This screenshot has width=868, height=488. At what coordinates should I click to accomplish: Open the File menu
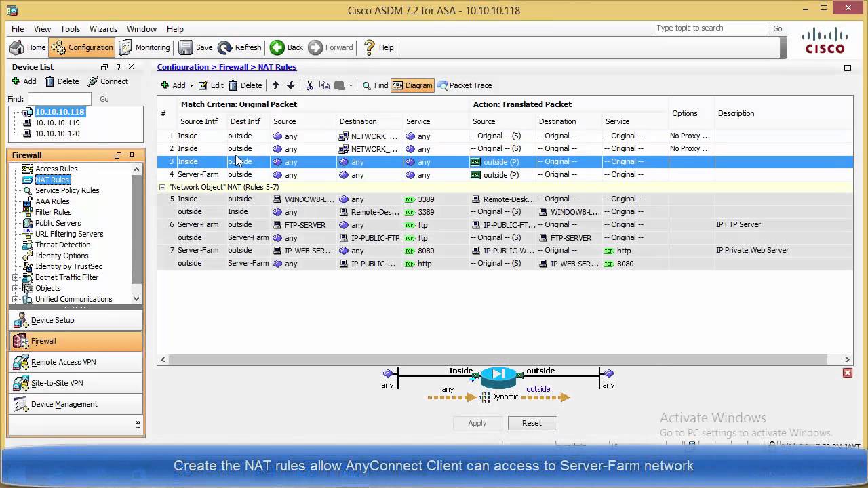tap(18, 29)
